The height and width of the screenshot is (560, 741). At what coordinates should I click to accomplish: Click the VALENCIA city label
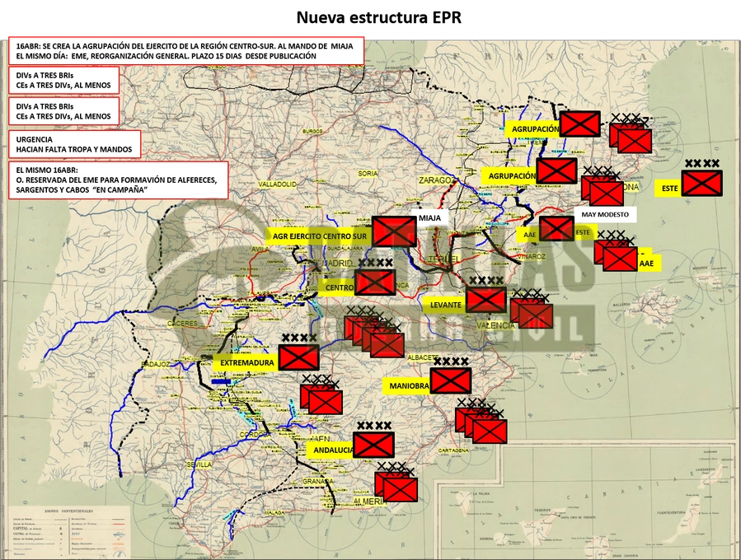pos(495,325)
